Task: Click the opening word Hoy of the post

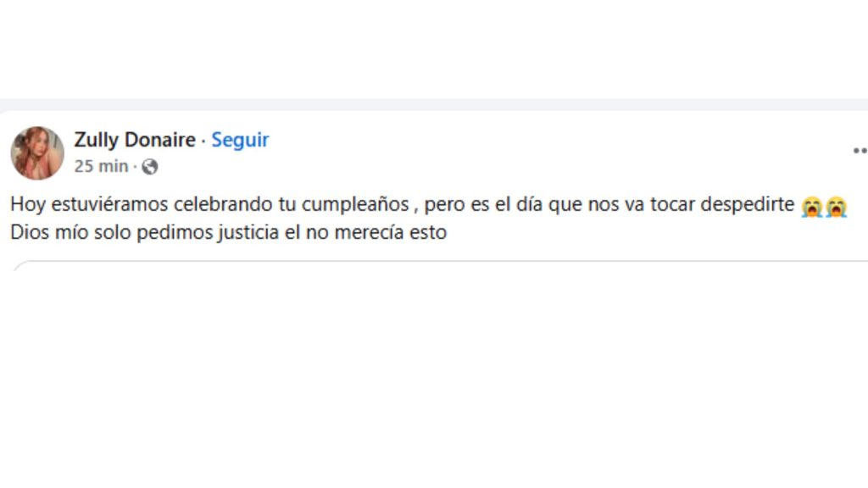Action: [28, 205]
